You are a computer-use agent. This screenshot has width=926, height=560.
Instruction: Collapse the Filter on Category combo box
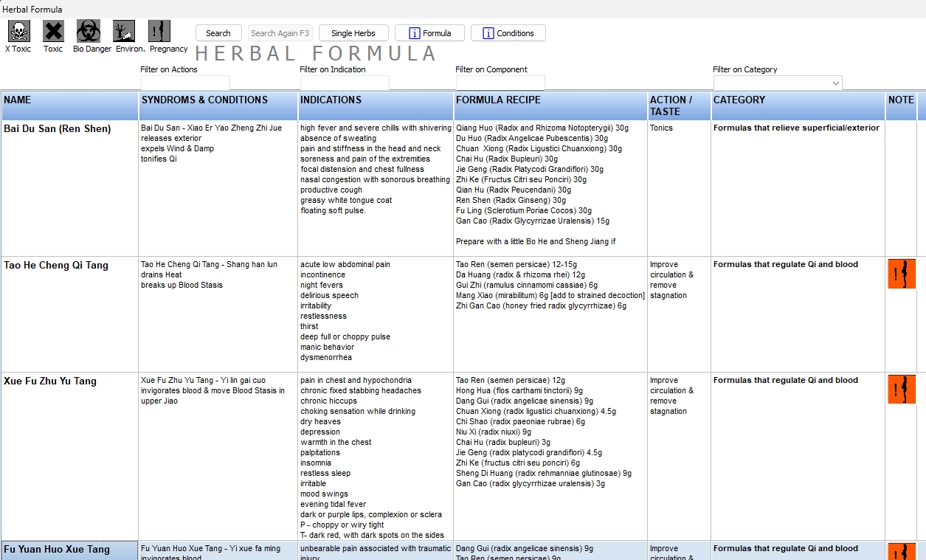pos(837,83)
